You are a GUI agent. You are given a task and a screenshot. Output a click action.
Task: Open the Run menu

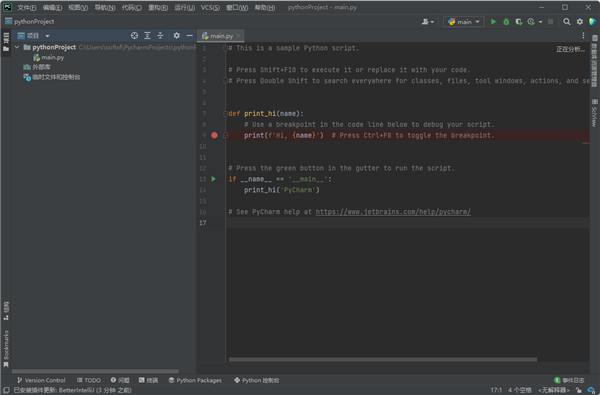point(184,8)
